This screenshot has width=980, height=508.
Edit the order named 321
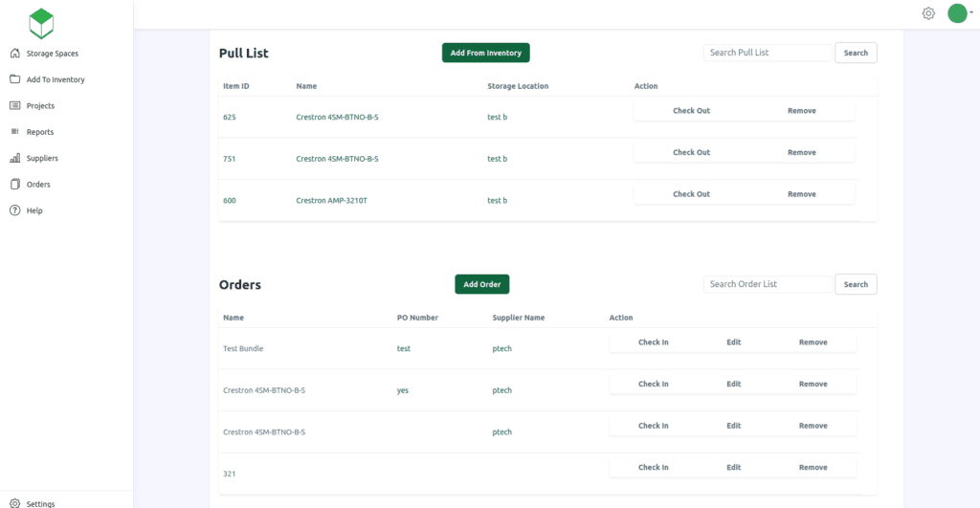tap(734, 468)
